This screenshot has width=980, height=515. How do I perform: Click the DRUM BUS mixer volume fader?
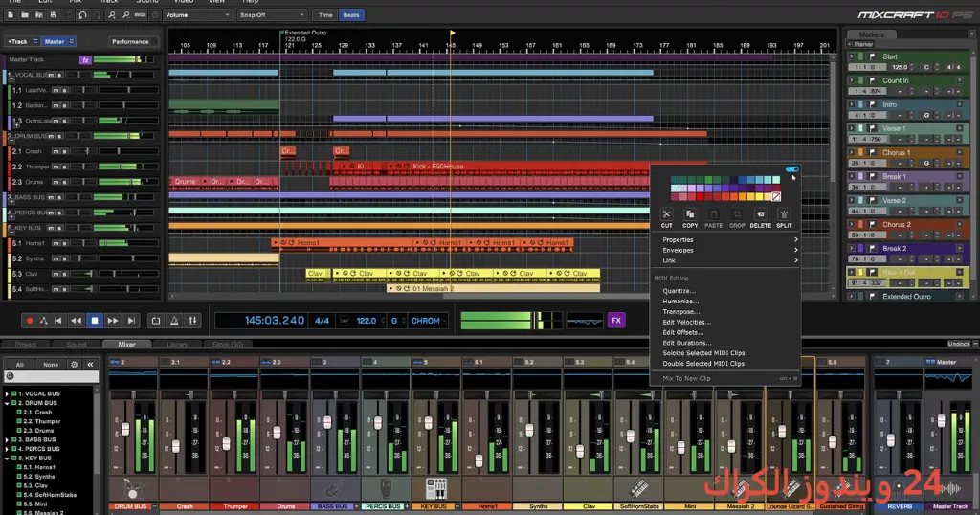[125, 430]
